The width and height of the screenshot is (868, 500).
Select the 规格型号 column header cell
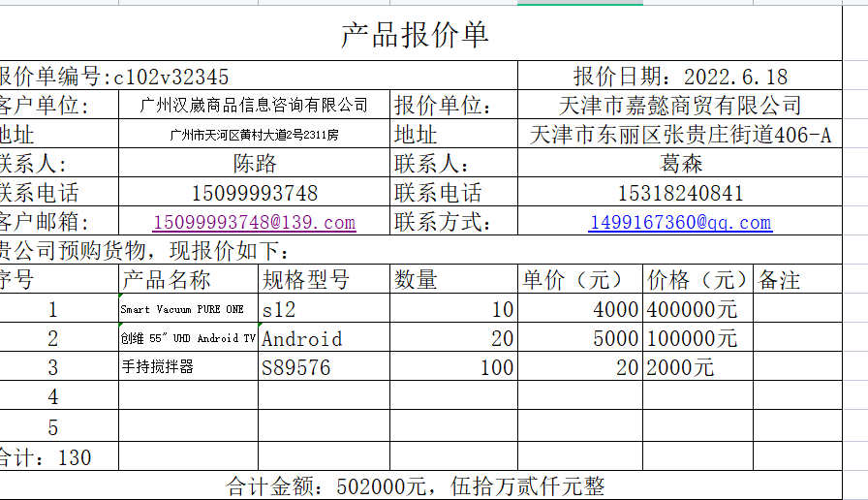click(x=324, y=281)
